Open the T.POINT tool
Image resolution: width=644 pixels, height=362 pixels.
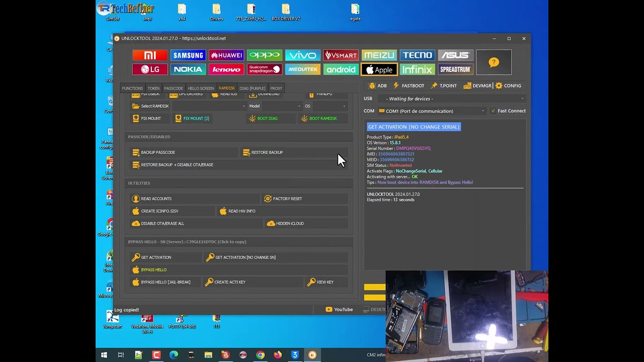tap(444, 85)
